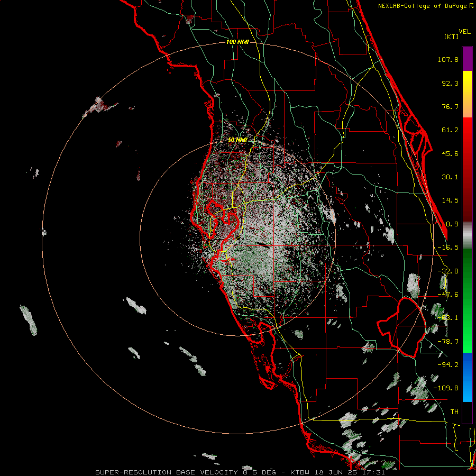
Task: Click the 14.5 scale label
Action: pyautogui.click(x=450, y=200)
